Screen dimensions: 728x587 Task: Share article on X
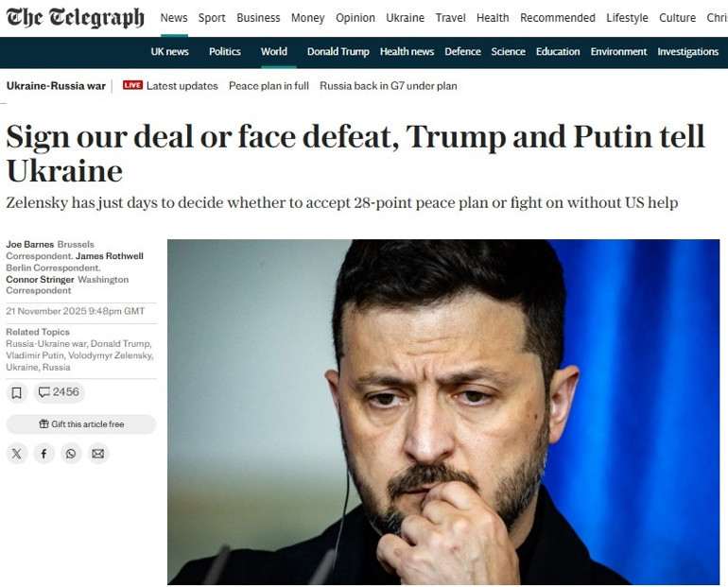(x=17, y=454)
